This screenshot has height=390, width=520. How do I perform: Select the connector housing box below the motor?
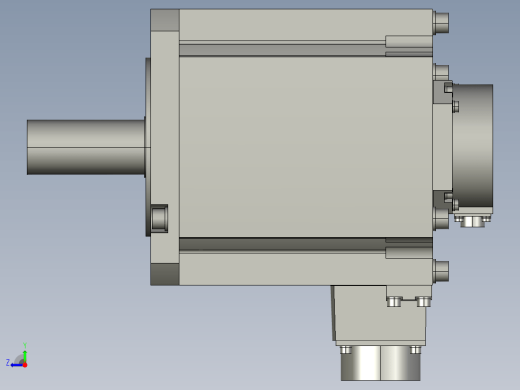click(x=380, y=315)
